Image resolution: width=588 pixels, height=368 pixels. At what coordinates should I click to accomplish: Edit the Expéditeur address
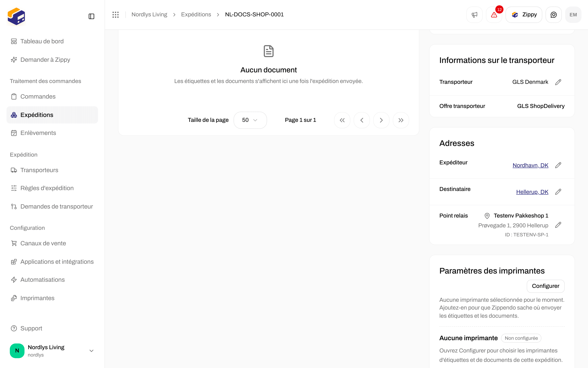tap(558, 165)
